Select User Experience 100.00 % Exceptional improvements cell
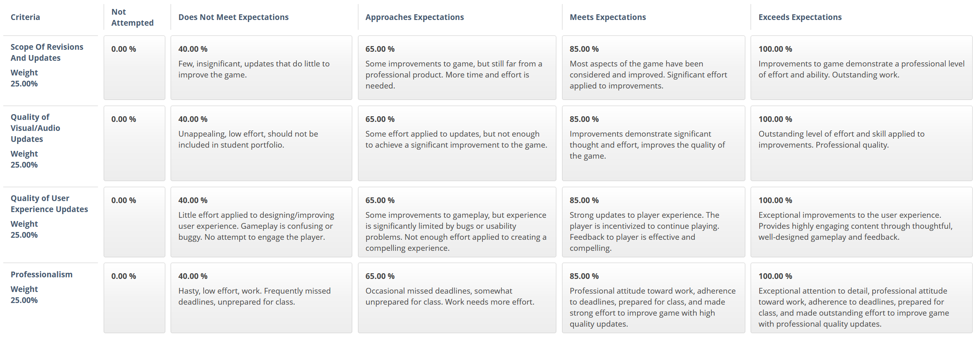 861,222
